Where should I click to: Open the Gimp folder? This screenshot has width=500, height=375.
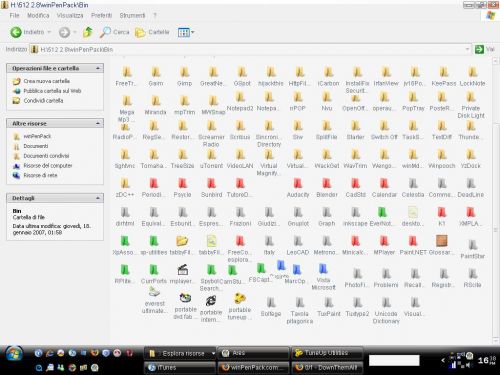(x=184, y=77)
